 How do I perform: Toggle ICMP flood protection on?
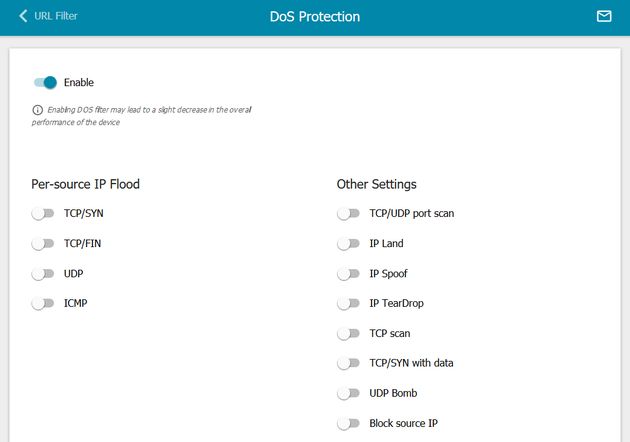tap(43, 303)
